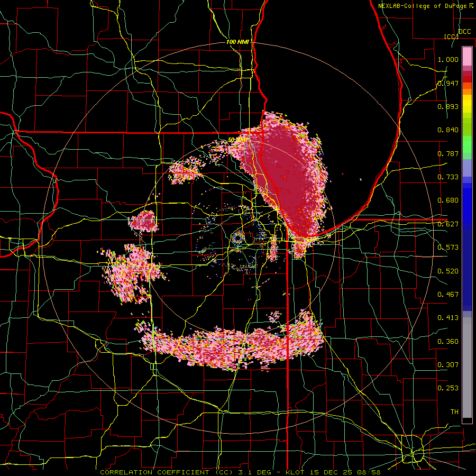Click the large crimson echo over the lake
The width and height of the screenshot is (476, 476).
[286, 173]
